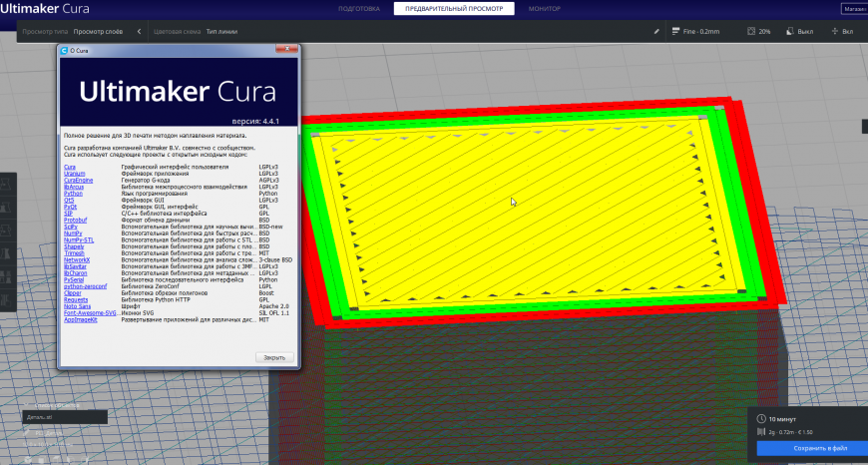Open the NumPy-STL link
The image size is (868, 465).
79,239
